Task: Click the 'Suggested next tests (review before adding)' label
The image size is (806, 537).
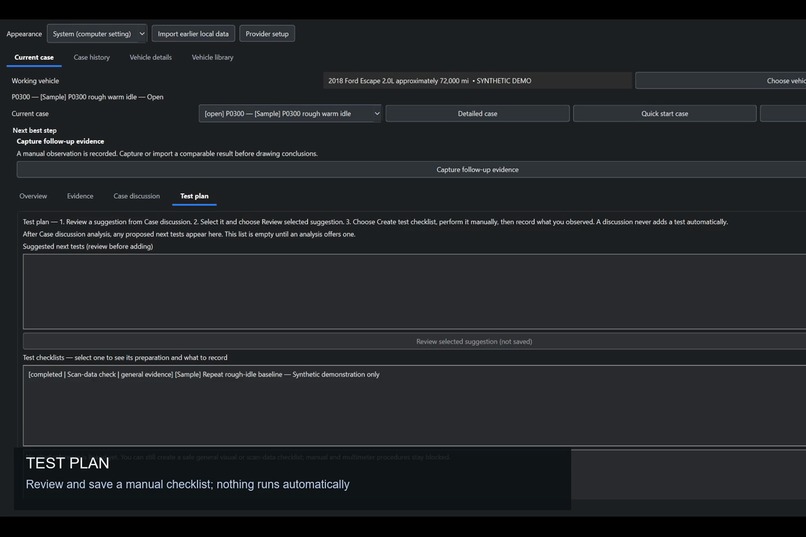Action: pos(88,247)
